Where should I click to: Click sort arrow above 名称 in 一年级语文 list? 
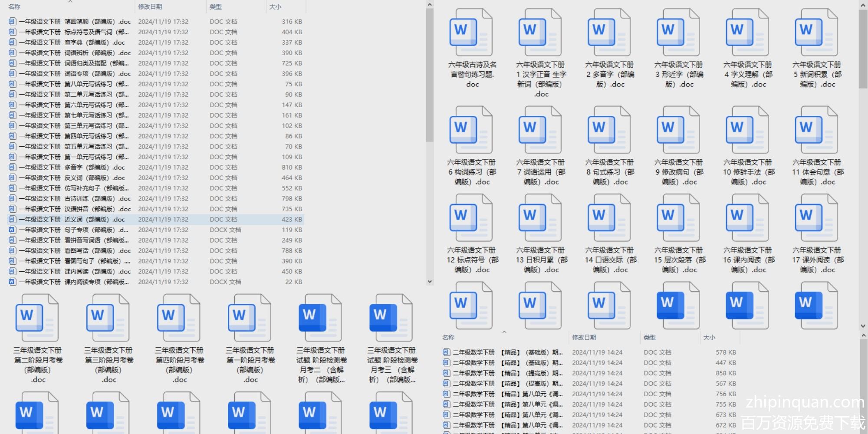(70, 2)
